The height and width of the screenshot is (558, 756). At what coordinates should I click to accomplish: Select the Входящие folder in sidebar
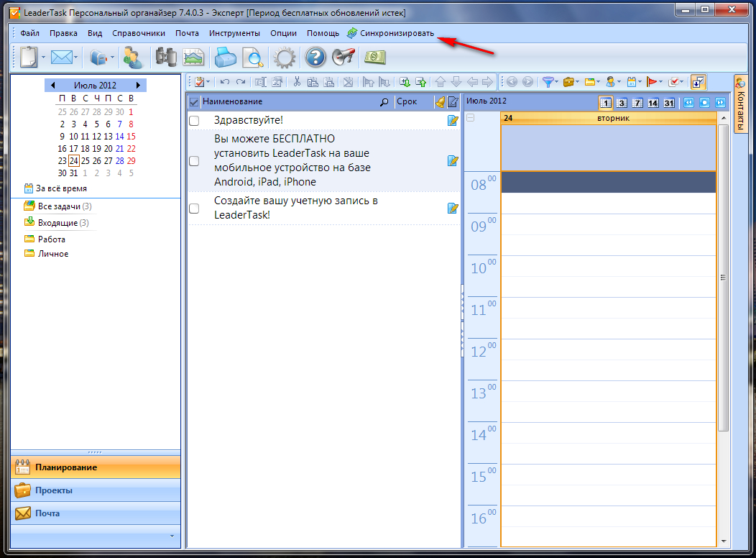point(57,223)
